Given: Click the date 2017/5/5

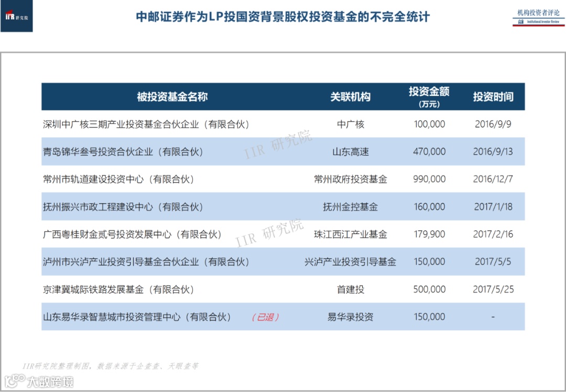Looking at the screenshot, I should click(493, 262).
